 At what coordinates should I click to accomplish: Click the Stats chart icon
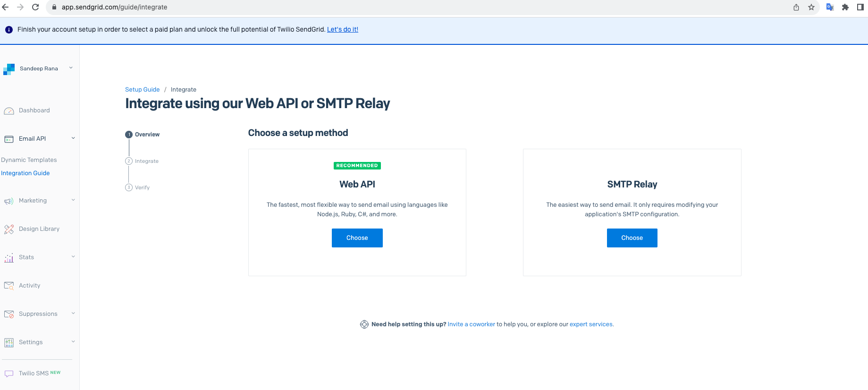9,258
